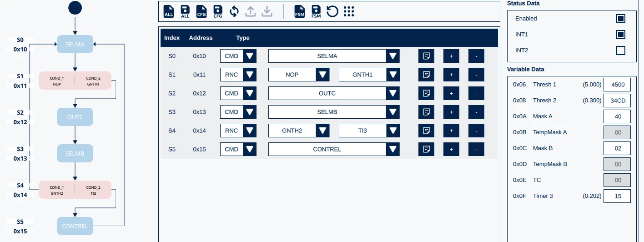Image resolution: width=644 pixels, height=242 pixels.
Task: Open the note icon for row S4
Action: [x=427, y=131]
